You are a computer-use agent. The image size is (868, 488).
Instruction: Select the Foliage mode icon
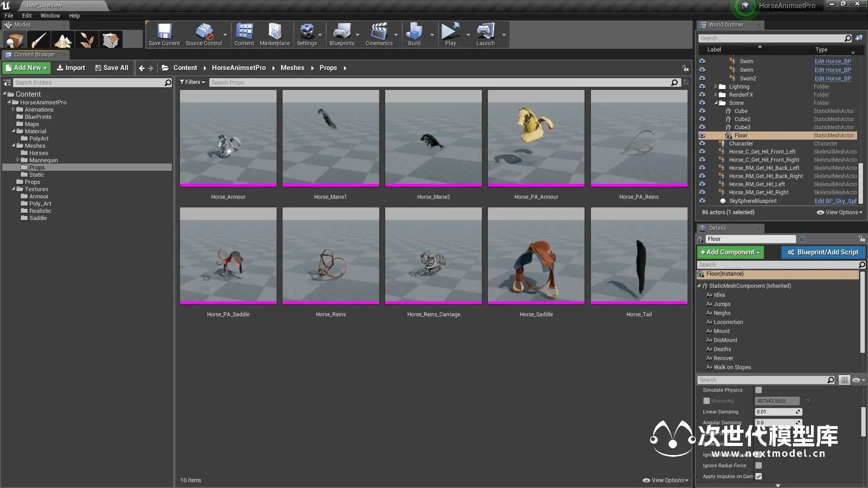[86, 40]
